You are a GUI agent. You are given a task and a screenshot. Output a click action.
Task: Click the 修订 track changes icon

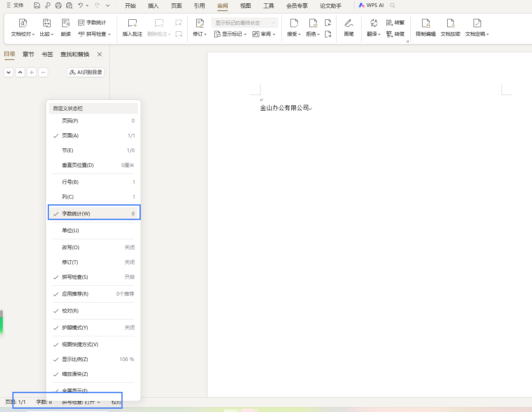click(200, 23)
